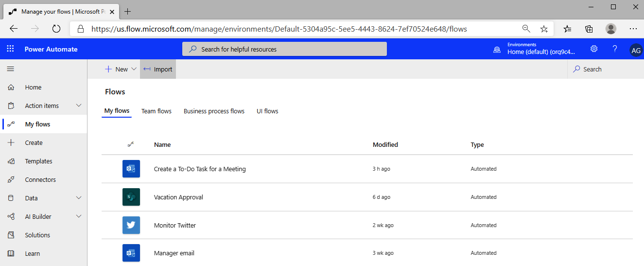Click the browser address bar URL
Viewport: 644px width, 266px height.
pyautogui.click(x=279, y=29)
